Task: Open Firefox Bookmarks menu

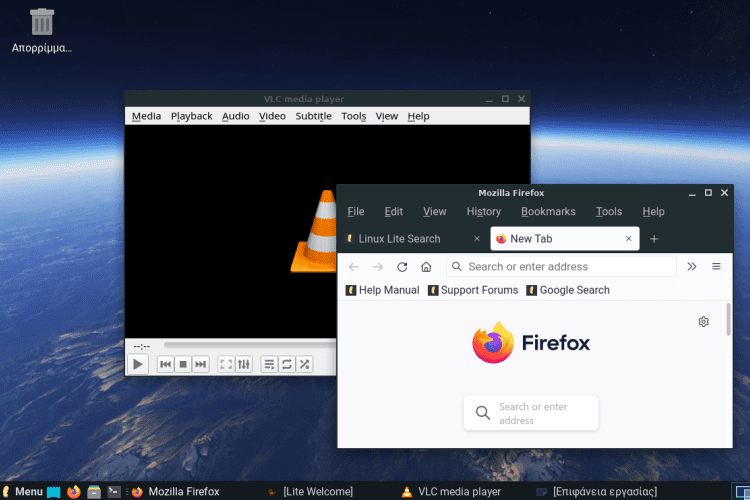Action: (x=548, y=211)
